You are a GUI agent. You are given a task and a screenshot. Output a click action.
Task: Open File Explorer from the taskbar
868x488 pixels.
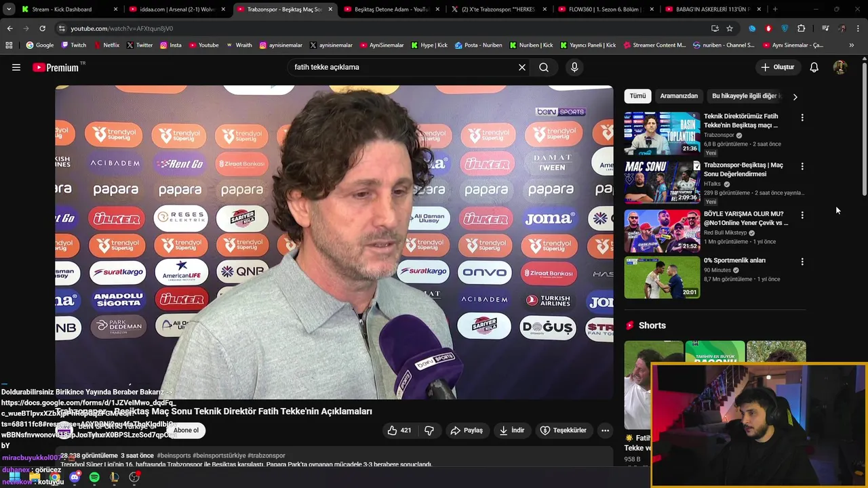[35, 478]
